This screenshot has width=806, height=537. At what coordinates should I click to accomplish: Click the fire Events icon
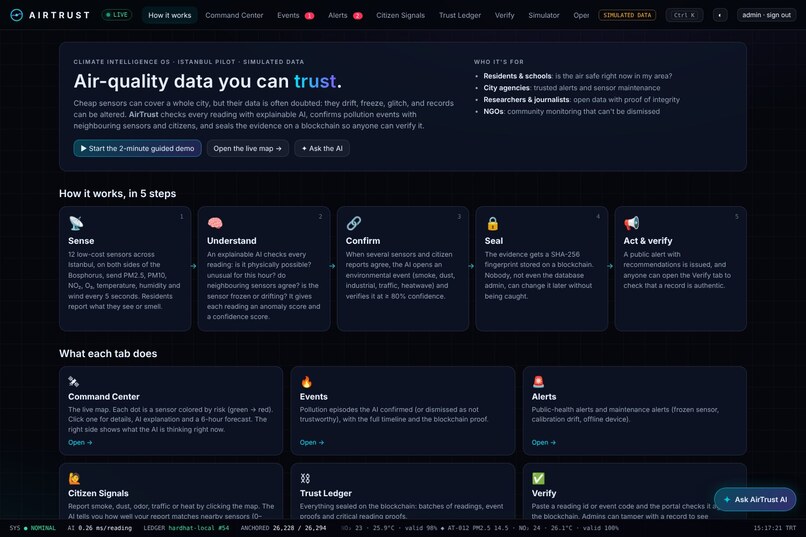[306, 381]
